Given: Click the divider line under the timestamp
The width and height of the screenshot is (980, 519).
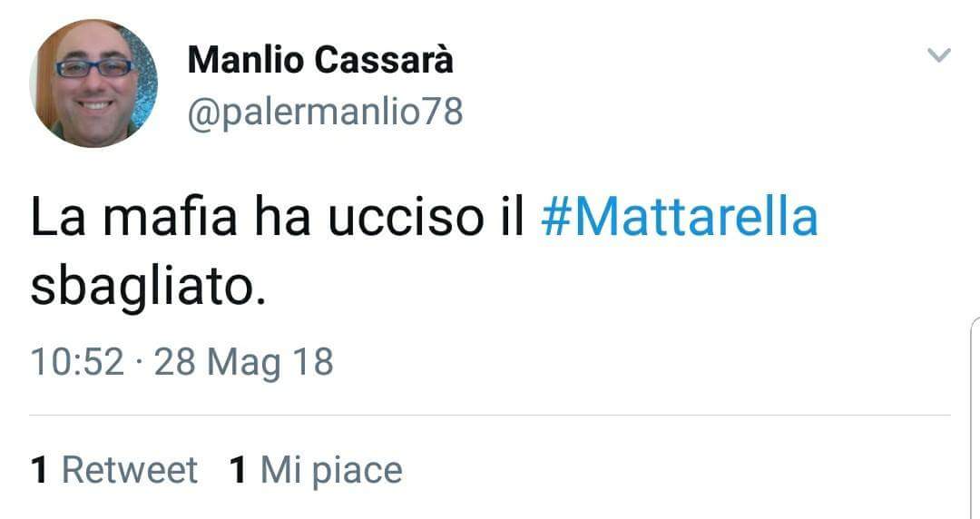Looking at the screenshot, I should [x=490, y=416].
